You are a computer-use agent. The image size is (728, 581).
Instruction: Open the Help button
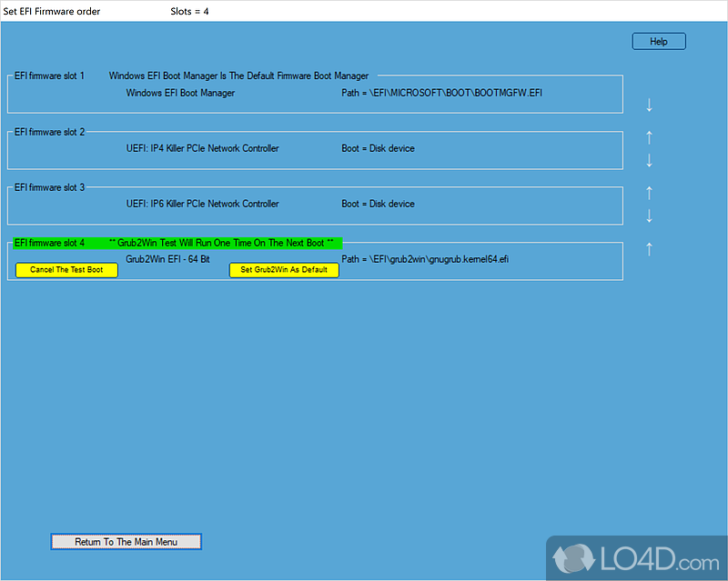pyautogui.click(x=658, y=41)
